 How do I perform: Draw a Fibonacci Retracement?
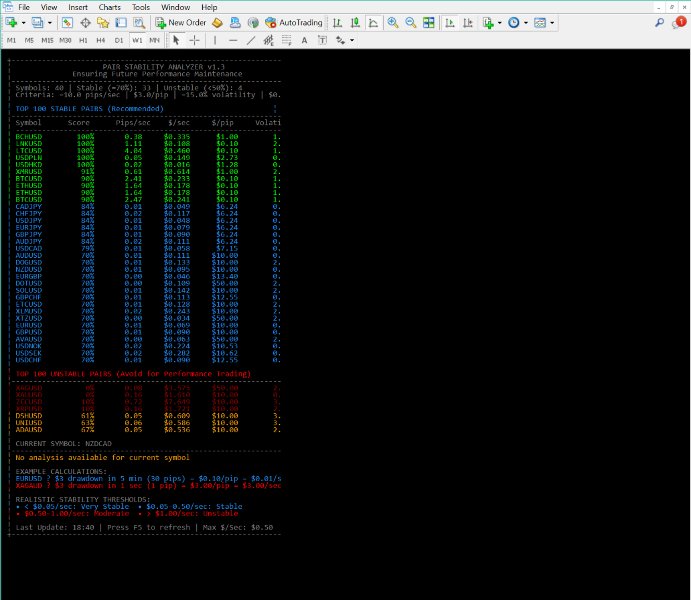pos(286,40)
